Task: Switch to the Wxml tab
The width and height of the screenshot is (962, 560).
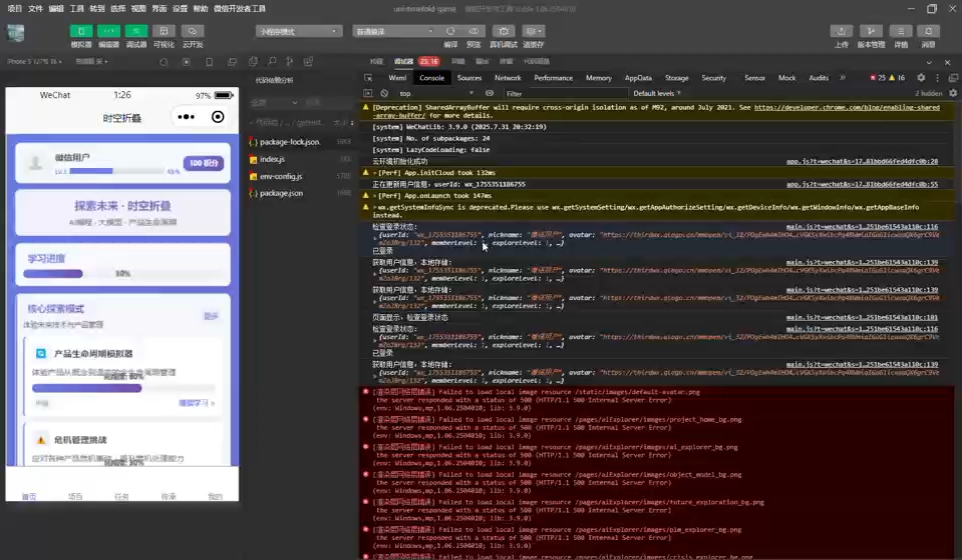Action: pos(397,78)
